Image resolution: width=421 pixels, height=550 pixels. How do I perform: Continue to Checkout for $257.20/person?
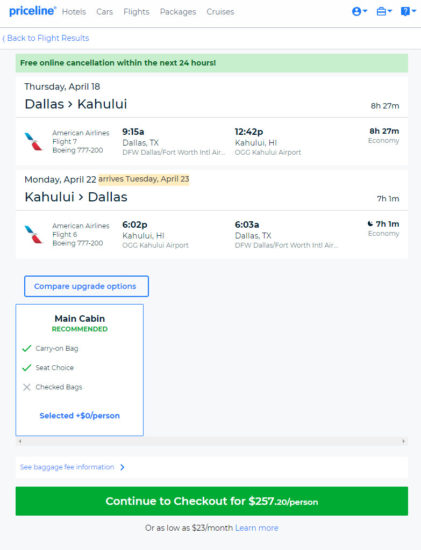(x=212, y=501)
